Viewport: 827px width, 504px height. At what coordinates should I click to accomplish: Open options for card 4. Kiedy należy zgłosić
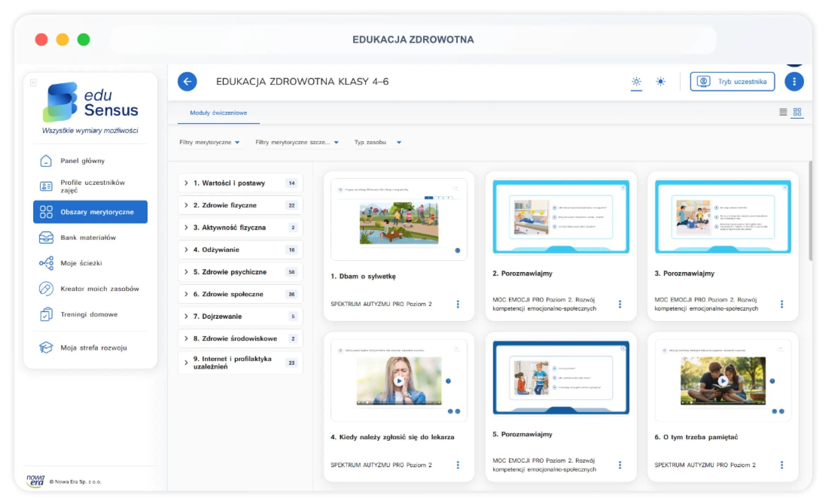tap(458, 465)
